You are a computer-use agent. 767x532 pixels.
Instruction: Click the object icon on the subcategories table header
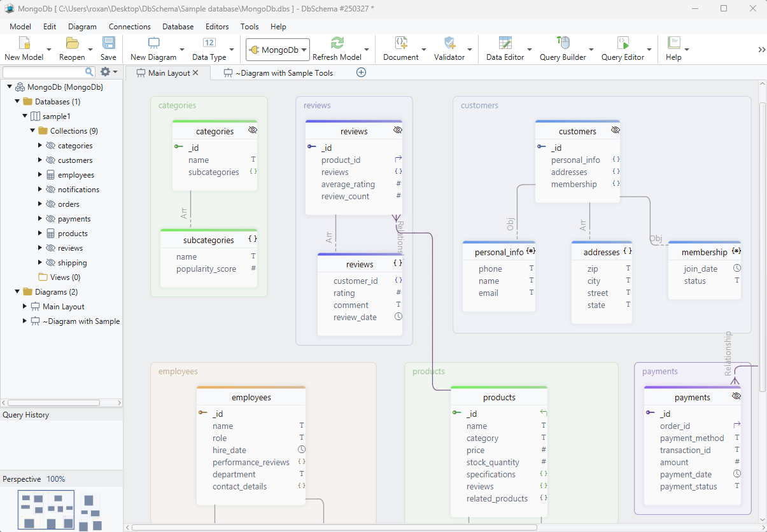click(x=253, y=239)
